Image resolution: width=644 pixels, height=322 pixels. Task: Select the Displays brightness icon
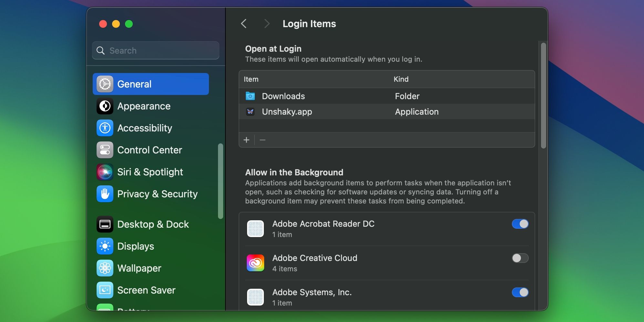104,246
